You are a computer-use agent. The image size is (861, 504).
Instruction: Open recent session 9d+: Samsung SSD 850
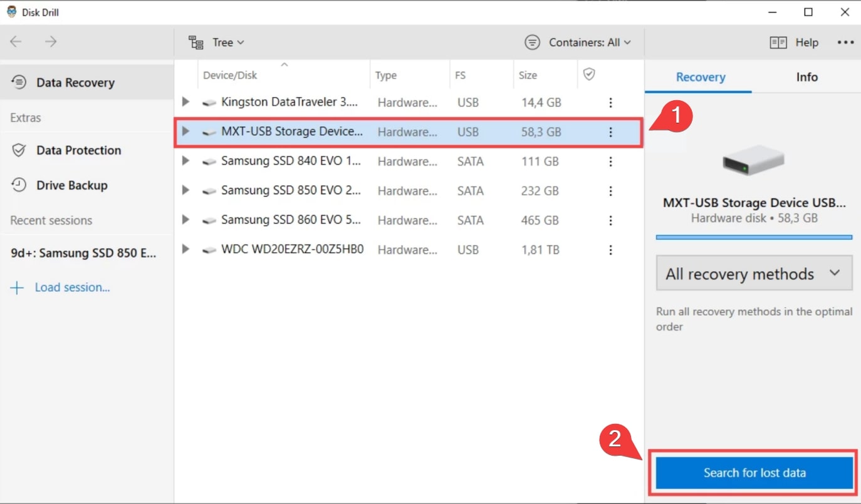pos(84,254)
